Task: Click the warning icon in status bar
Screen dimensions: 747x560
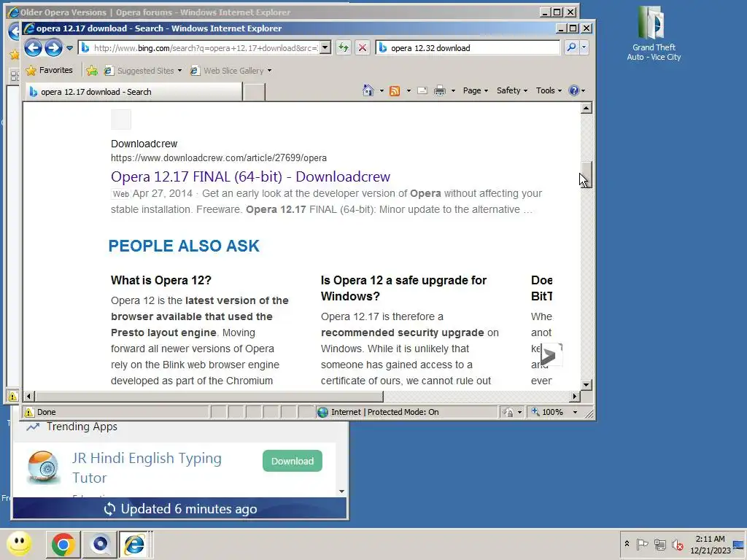Action: tap(29, 413)
